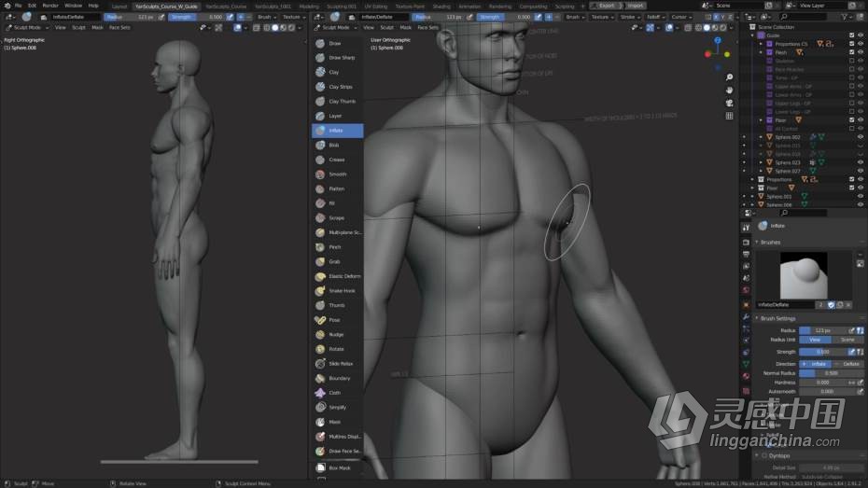This screenshot has width=868, height=488.
Task: Adjust the Normal Radius slider
Action: tap(831, 373)
